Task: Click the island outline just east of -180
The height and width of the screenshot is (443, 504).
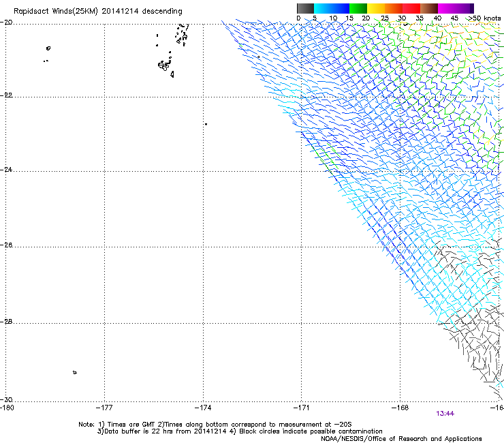Action: point(48,48)
